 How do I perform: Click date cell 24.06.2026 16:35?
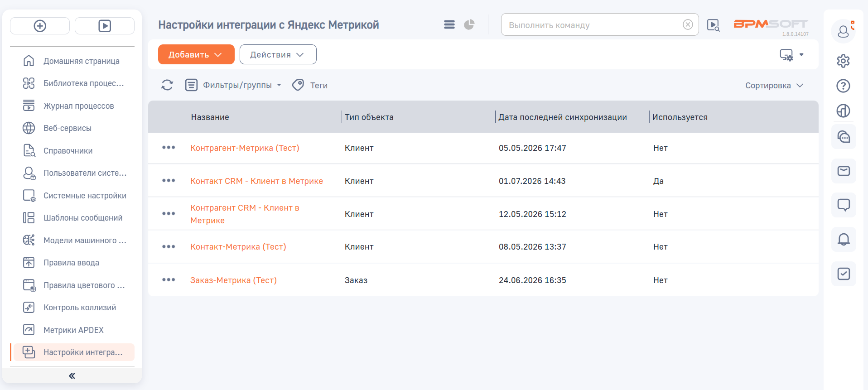click(532, 280)
